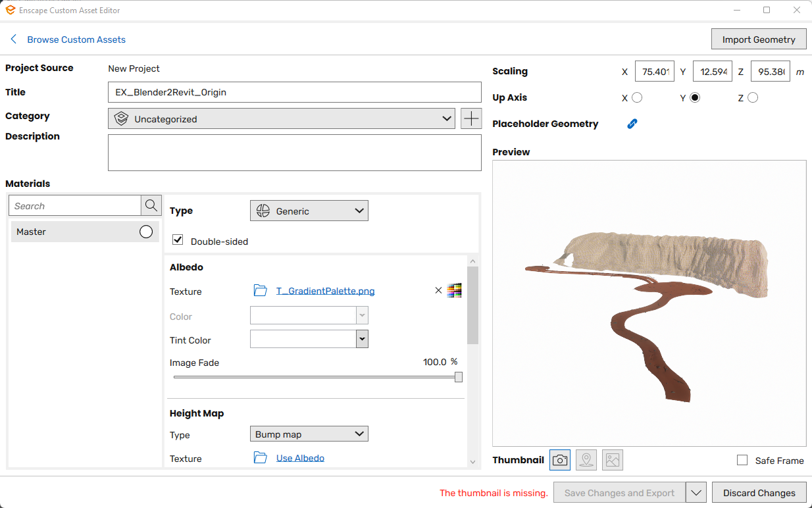This screenshot has height=508, width=812.
Task: Add a new category with the plus button
Action: click(470, 118)
